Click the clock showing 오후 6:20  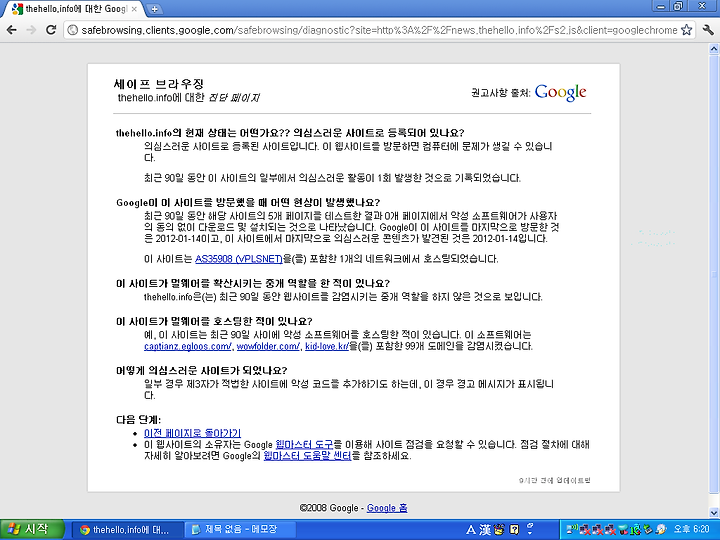point(692,529)
